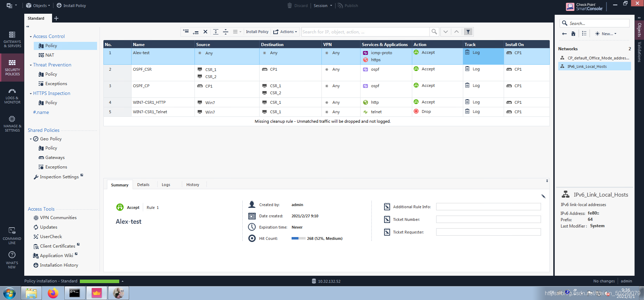Click the Publish button

347,6
